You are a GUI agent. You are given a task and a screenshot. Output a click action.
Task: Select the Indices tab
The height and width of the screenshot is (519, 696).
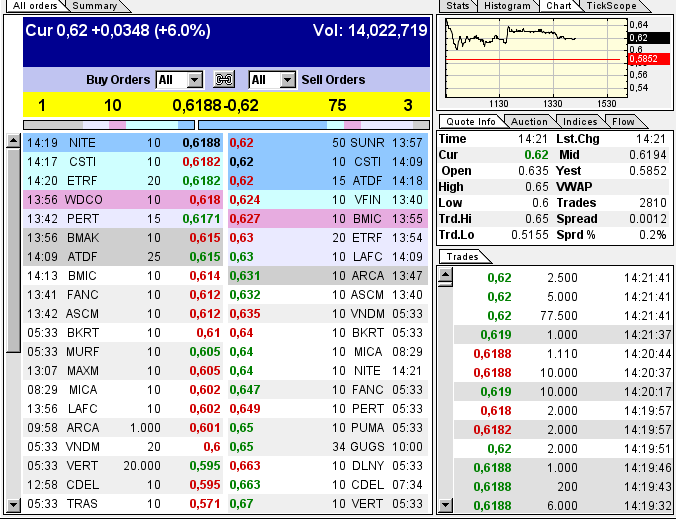tap(580, 122)
